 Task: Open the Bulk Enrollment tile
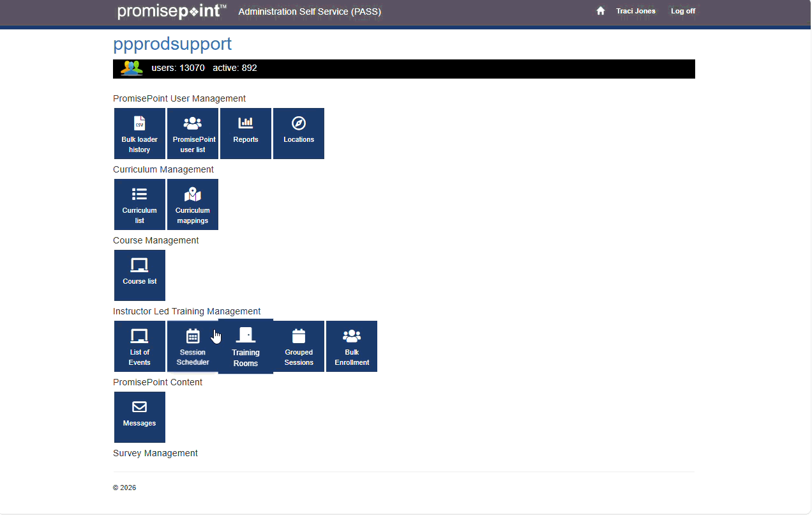point(352,346)
